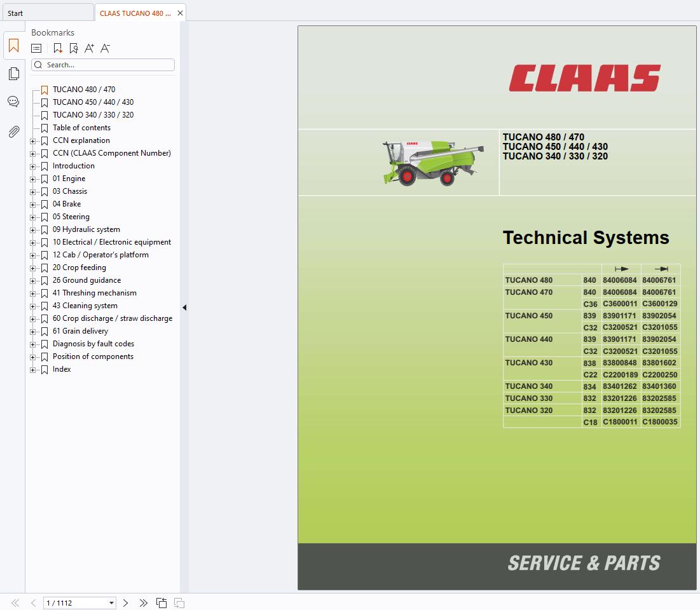Go to previous page arrow
The height and width of the screenshot is (610, 700).
[x=33, y=603]
